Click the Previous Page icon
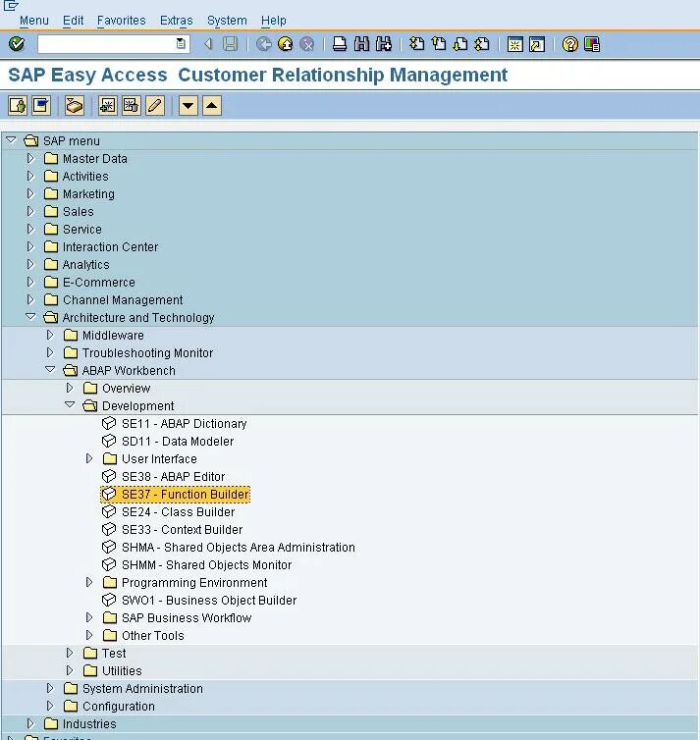The width and height of the screenshot is (700, 740). point(439,44)
